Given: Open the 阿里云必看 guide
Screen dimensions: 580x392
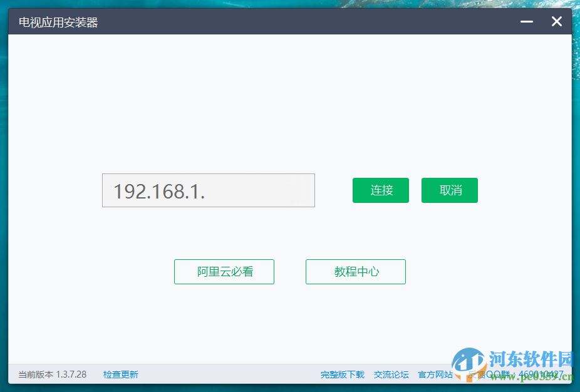Looking at the screenshot, I should click(224, 272).
